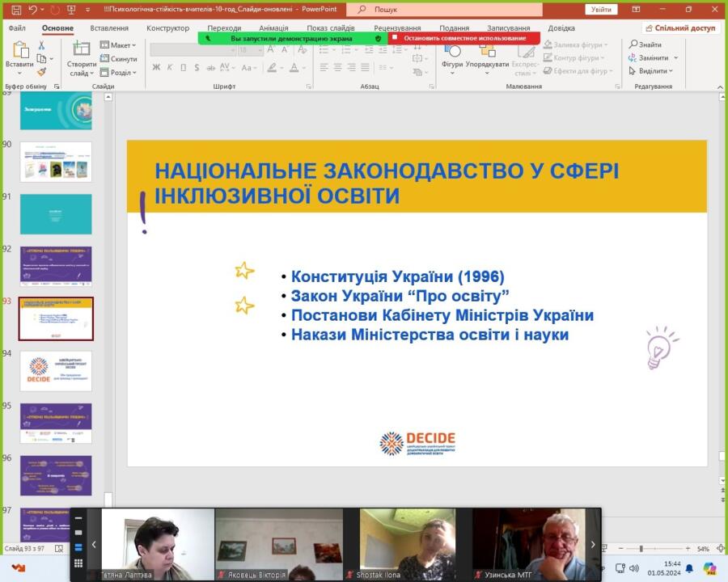Click in the Пошук search box

point(444,9)
